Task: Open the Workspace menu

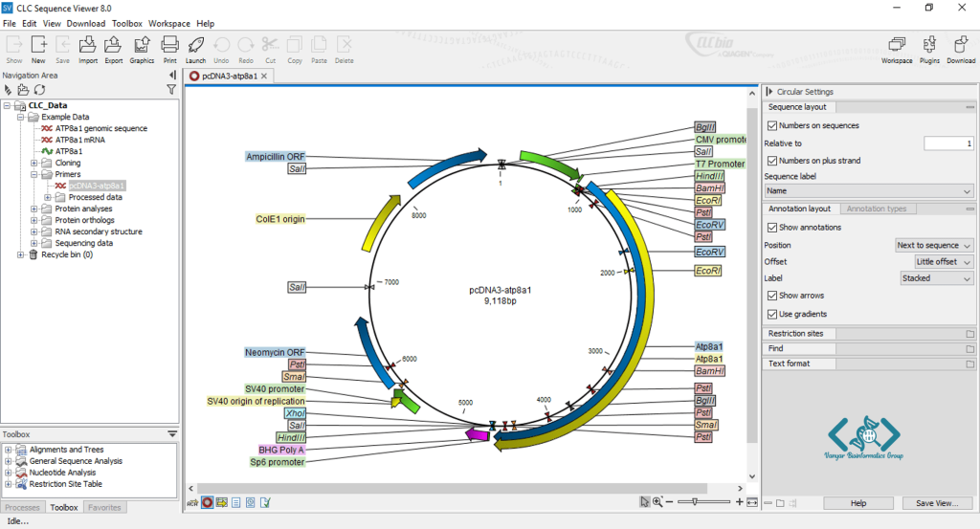Action: pos(168,24)
